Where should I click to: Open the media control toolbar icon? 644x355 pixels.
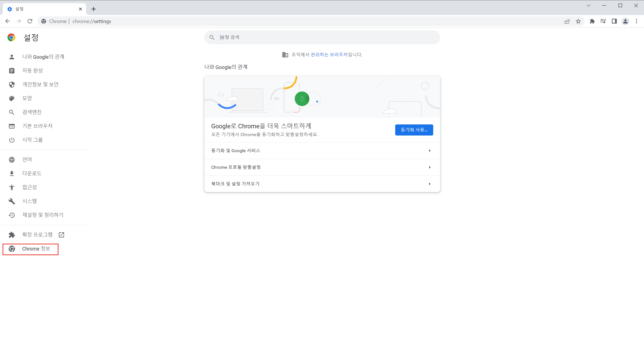coord(603,21)
